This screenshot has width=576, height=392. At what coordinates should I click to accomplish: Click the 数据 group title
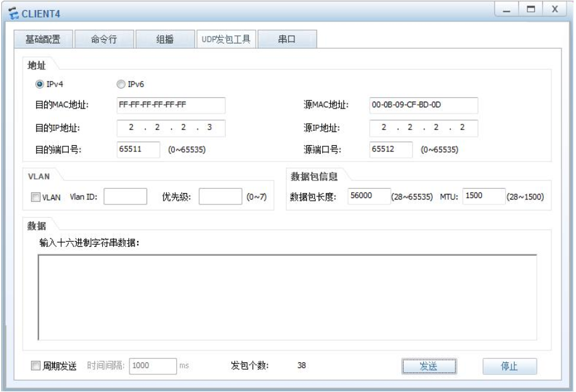pyautogui.click(x=37, y=226)
